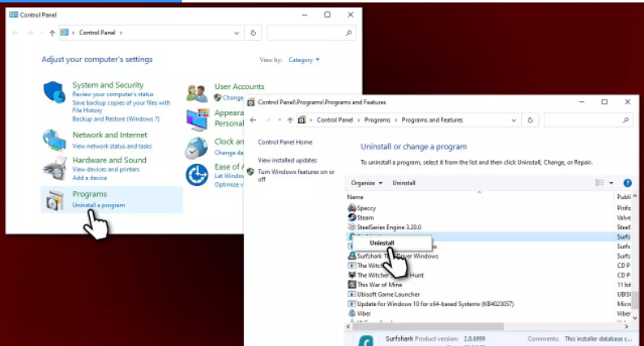Click Control Panel in Programs window breadcrumb
This screenshot has width=644, height=346.
(335, 120)
